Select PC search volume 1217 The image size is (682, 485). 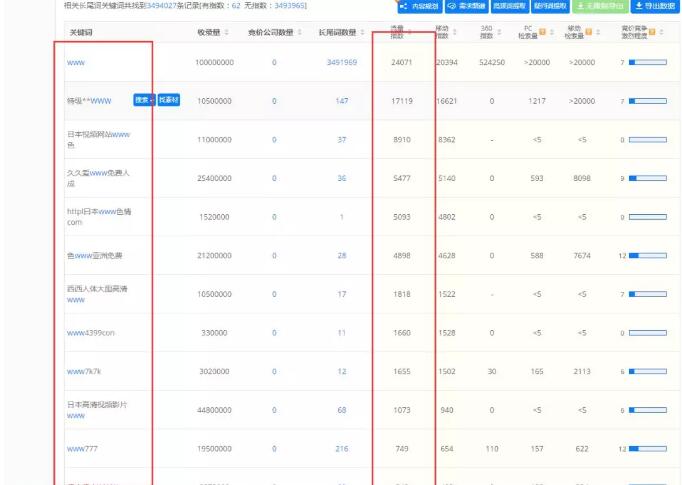pyautogui.click(x=537, y=101)
